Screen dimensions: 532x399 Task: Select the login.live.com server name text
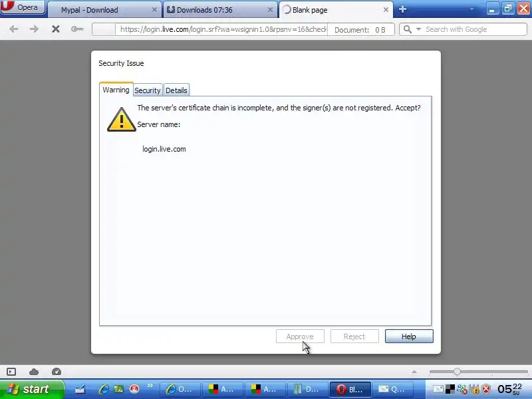[x=164, y=149]
